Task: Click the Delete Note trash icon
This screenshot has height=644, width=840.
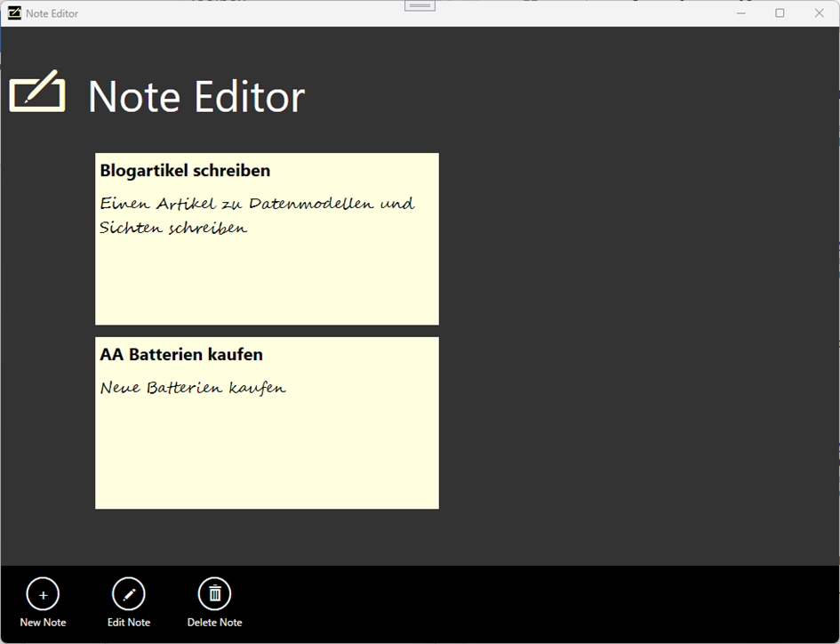Action: 214,594
